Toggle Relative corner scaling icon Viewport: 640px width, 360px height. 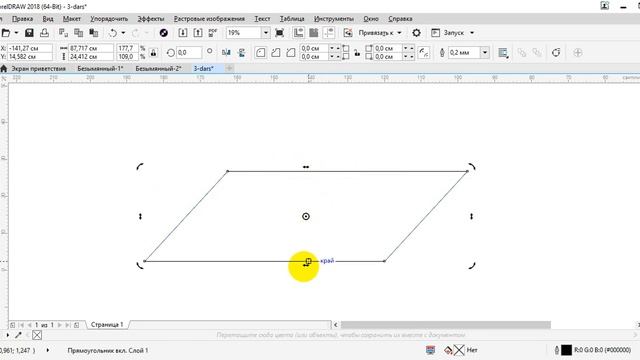pos(424,53)
